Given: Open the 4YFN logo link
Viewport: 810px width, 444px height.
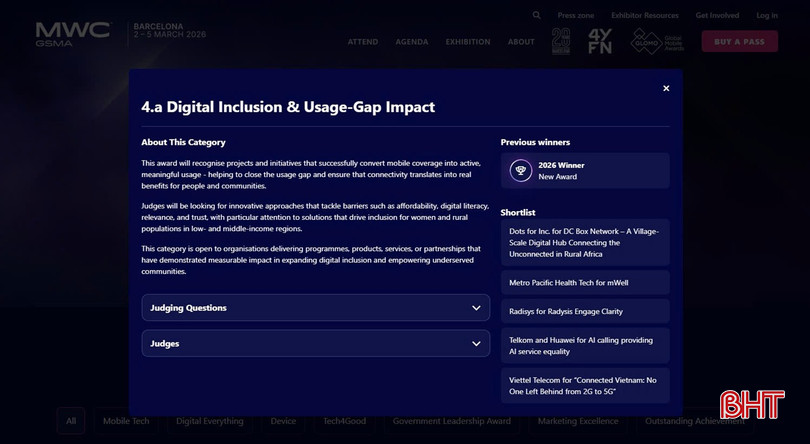Looking at the screenshot, I should [600, 41].
